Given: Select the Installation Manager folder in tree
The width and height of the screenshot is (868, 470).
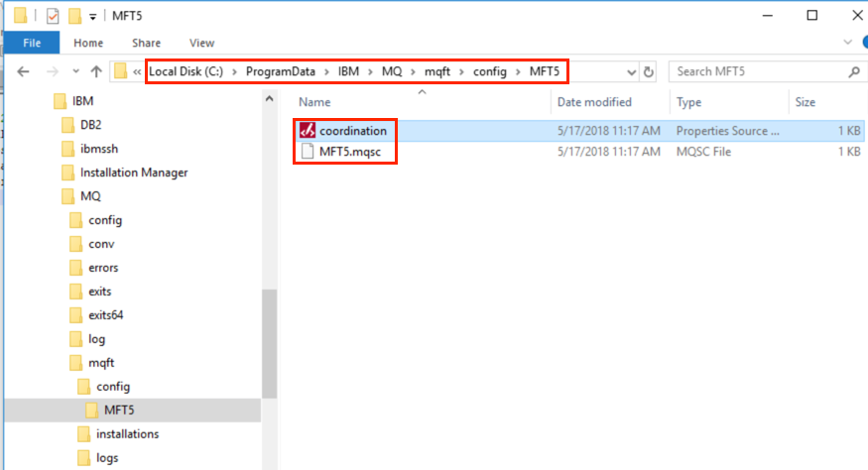Looking at the screenshot, I should (x=134, y=173).
